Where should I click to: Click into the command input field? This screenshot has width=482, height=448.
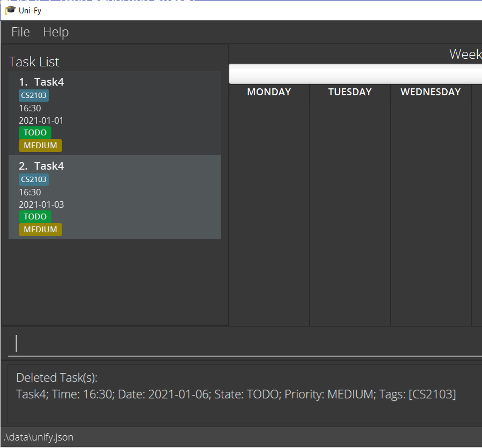tap(245, 343)
